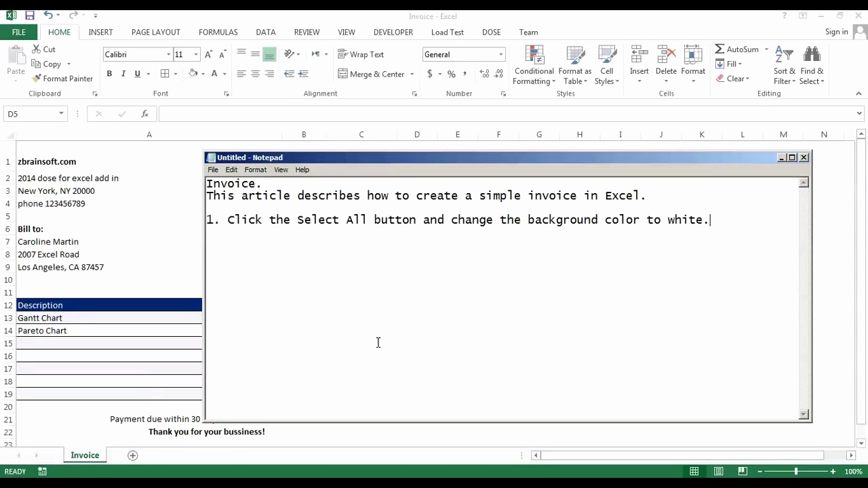This screenshot has width=868, height=488.
Task: Click the Find & Select binoculars
Action: (812, 55)
